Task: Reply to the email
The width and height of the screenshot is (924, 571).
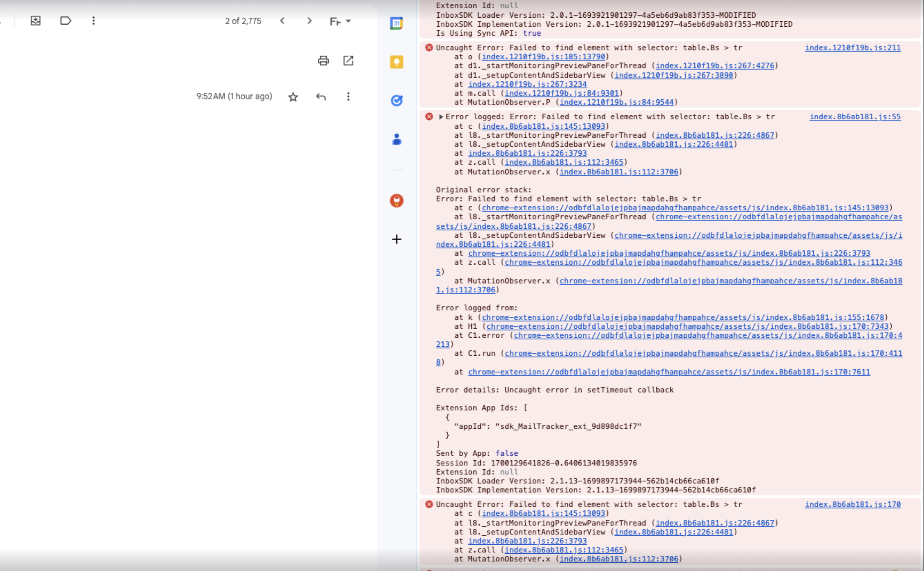Action: click(x=321, y=97)
